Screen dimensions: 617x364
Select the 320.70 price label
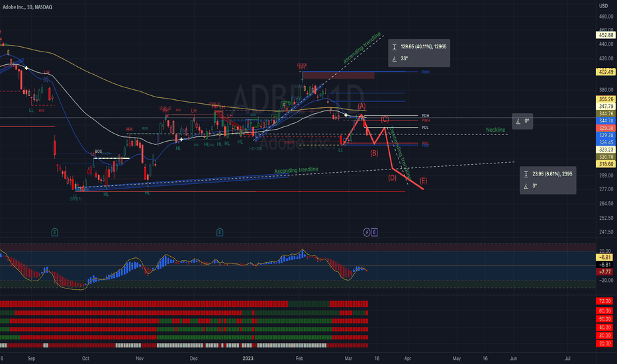click(x=606, y=157)
